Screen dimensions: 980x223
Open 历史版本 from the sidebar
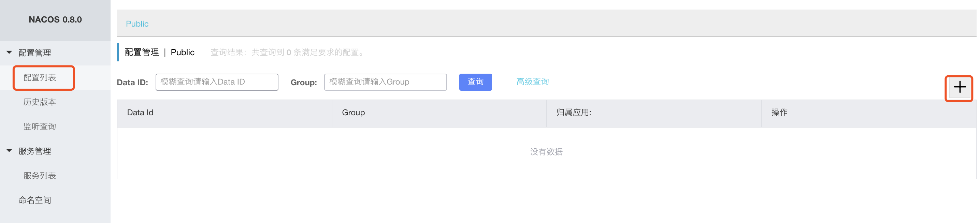click(x=40, y=101)
